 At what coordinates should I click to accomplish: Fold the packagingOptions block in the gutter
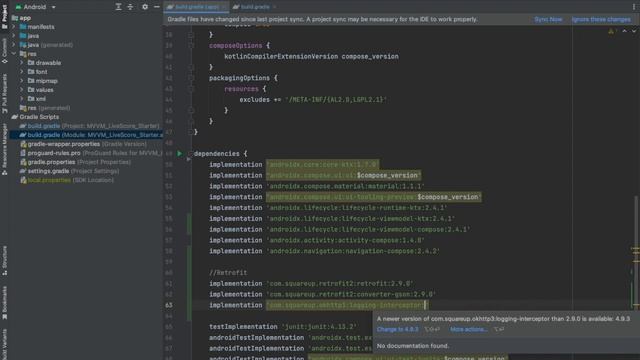(x=190, y=78)
